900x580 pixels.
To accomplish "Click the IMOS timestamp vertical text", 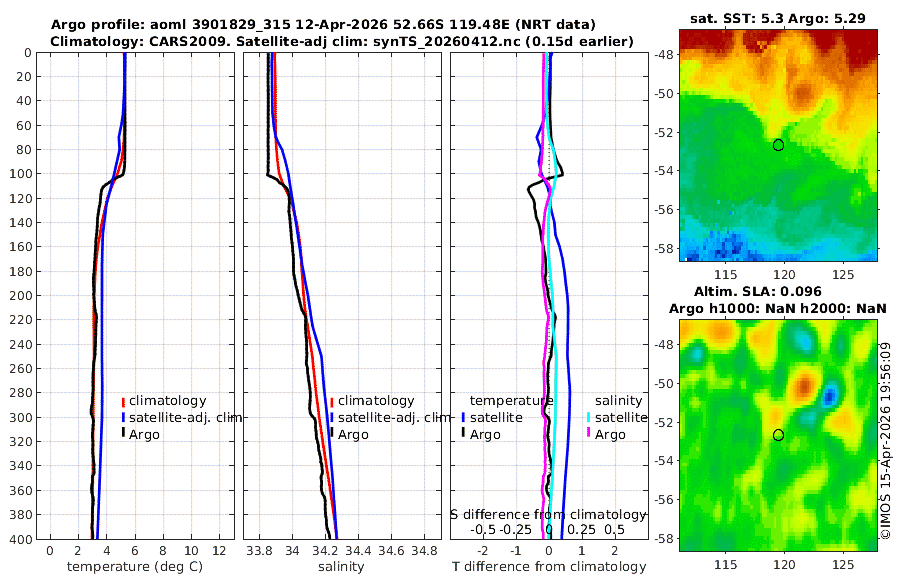I will [886, 440].
